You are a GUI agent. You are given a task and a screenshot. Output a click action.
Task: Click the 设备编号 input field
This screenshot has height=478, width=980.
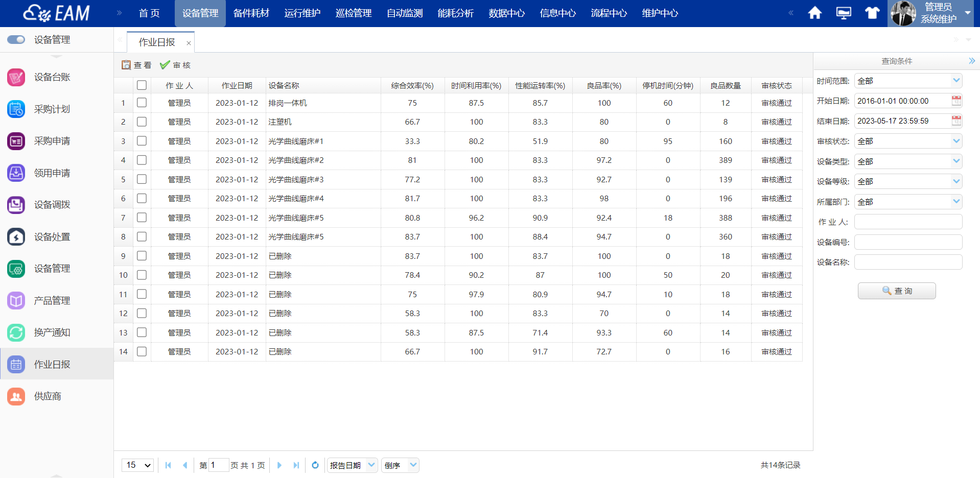click(x=908, y=242)
